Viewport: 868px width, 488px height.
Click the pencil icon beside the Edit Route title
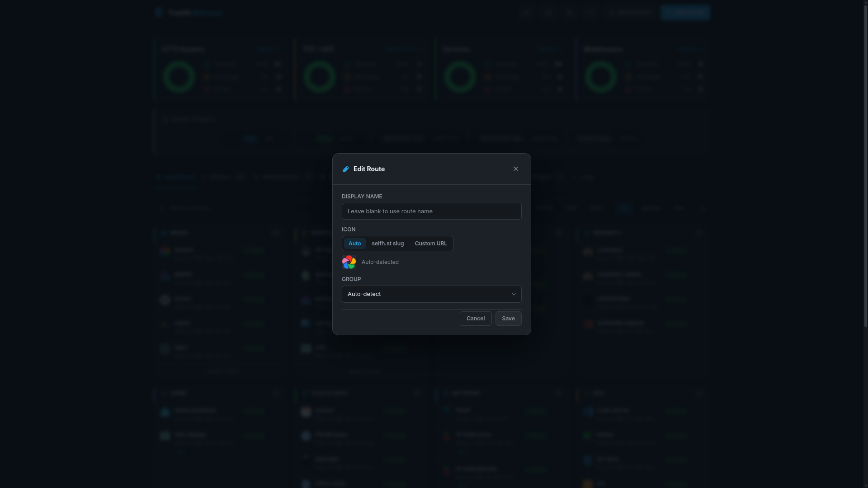pyautogui.click(x=346, y=169)
